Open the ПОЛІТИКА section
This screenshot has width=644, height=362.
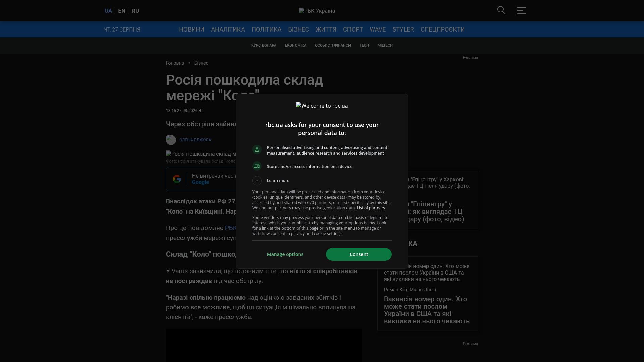tap(266, 29)
